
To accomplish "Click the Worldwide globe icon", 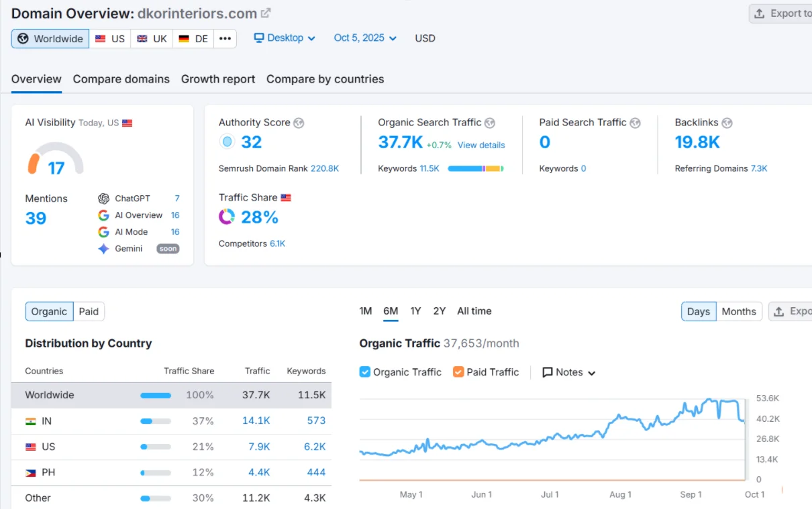I will [23, 39].
